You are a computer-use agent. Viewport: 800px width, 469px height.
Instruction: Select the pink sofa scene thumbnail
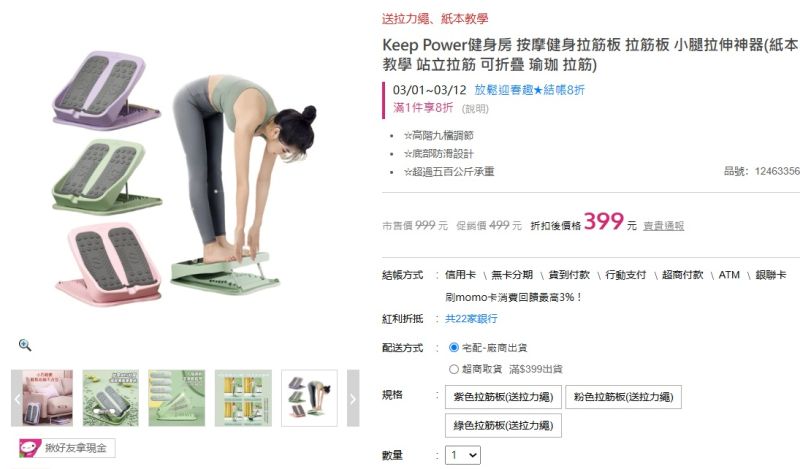(47, 398)
